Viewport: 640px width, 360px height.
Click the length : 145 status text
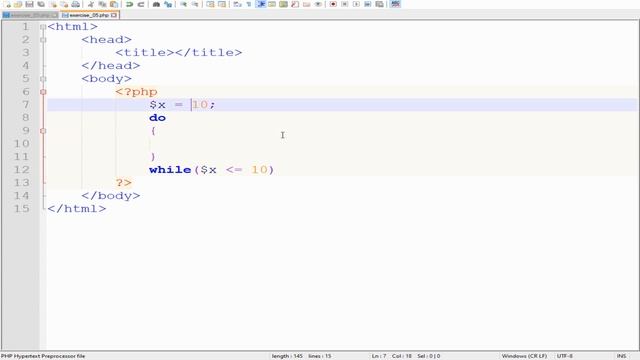pos(287,356)
